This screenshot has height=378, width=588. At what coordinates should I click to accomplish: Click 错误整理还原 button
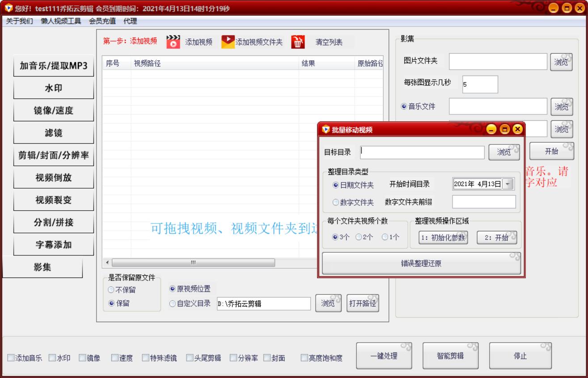(421, 263)
